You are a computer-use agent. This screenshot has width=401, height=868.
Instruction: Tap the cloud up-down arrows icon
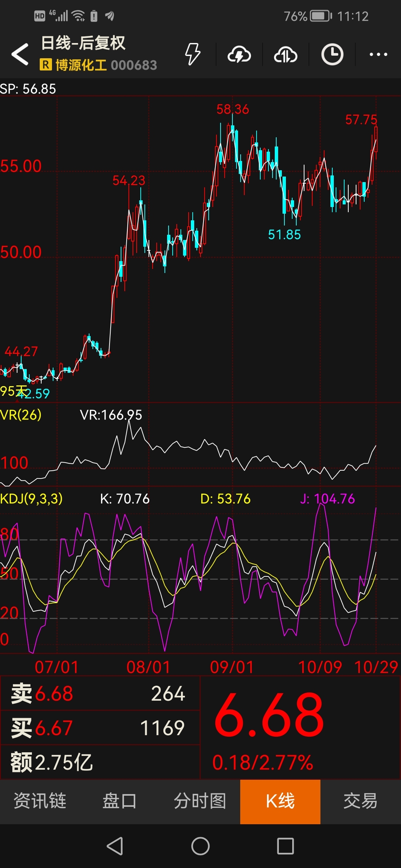[286, 55]
